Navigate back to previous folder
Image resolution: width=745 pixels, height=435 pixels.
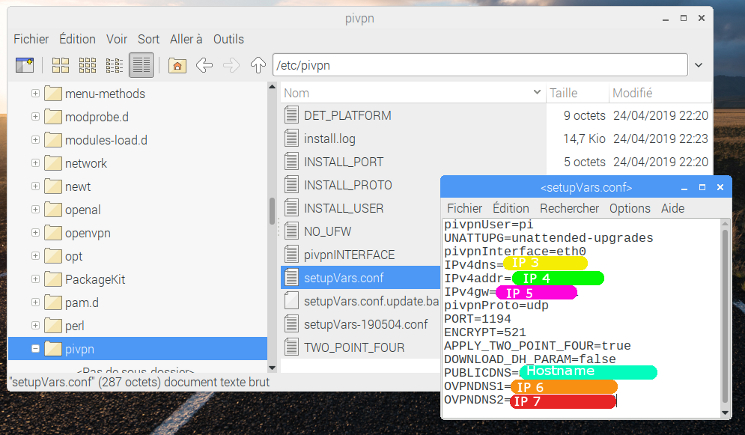[204, 65]
